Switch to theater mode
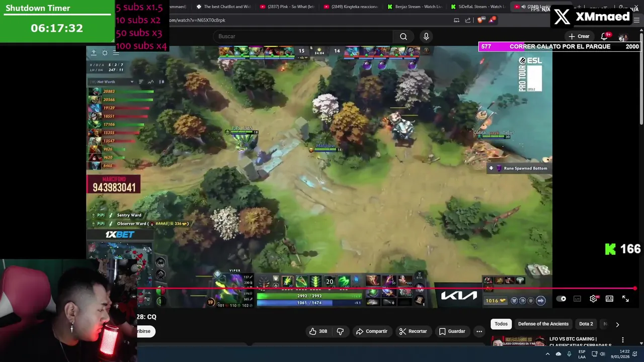 pos(609,299)
